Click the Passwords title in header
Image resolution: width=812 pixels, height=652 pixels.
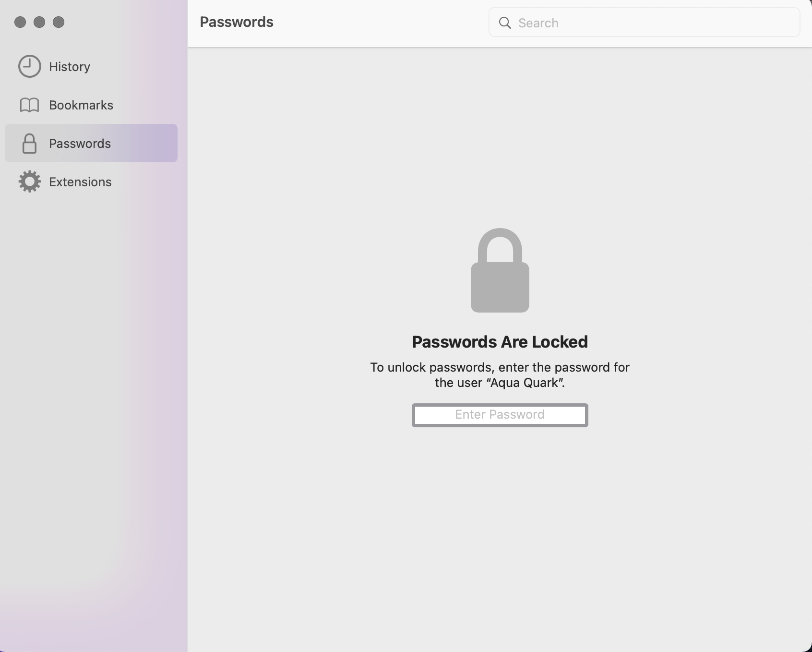(x=237, y=22)
